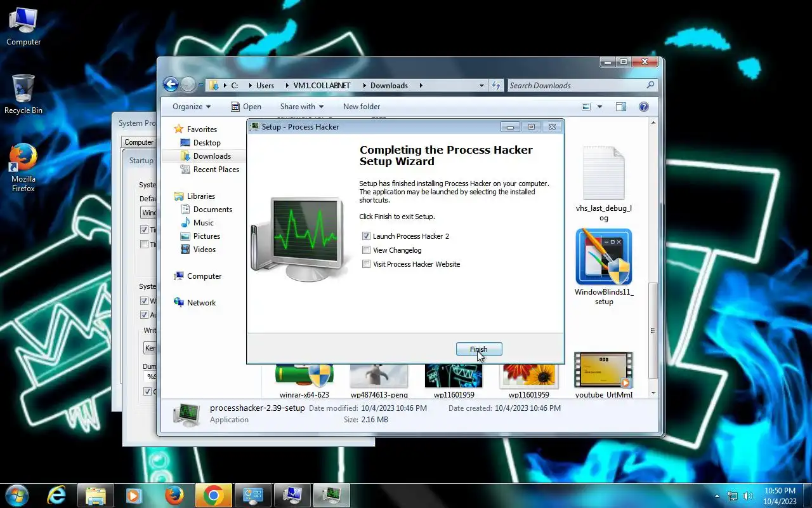Image resolution: width=812 pixels, height=508 pixels.
Task: Select Computer in navigation pane
Action: (204, 276)
